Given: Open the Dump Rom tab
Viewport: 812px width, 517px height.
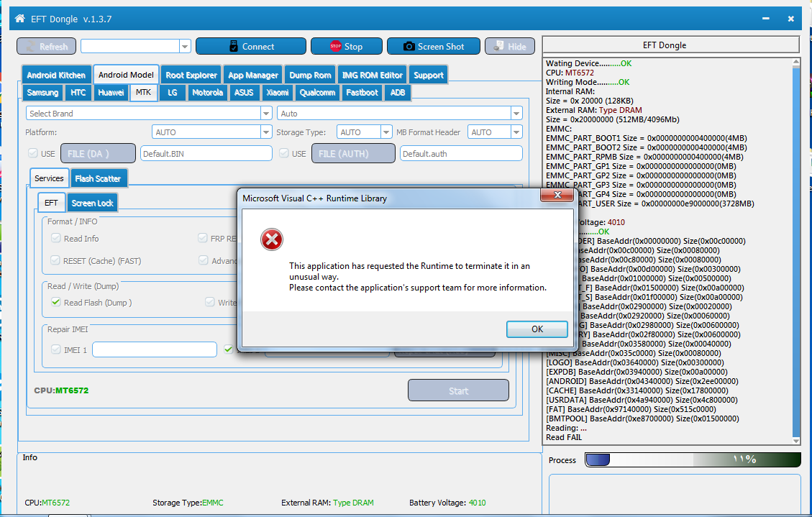Looking at the screenshot, I should [x=310, y=75].
